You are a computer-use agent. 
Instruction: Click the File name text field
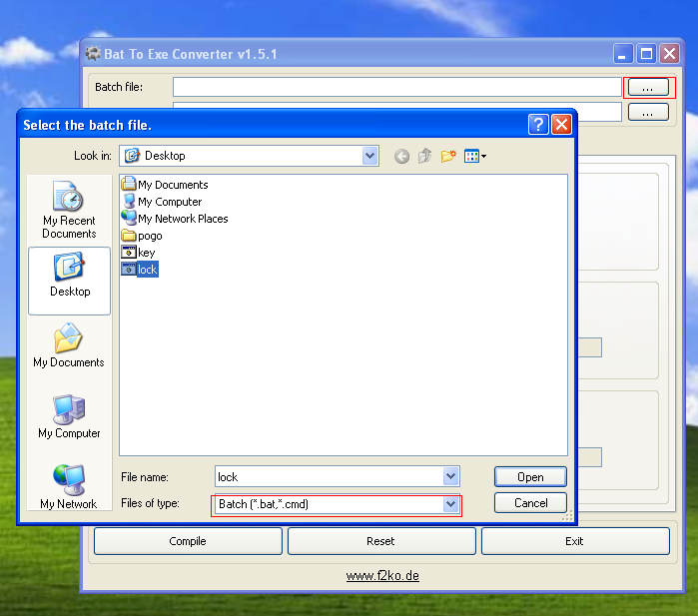[328, 476]
